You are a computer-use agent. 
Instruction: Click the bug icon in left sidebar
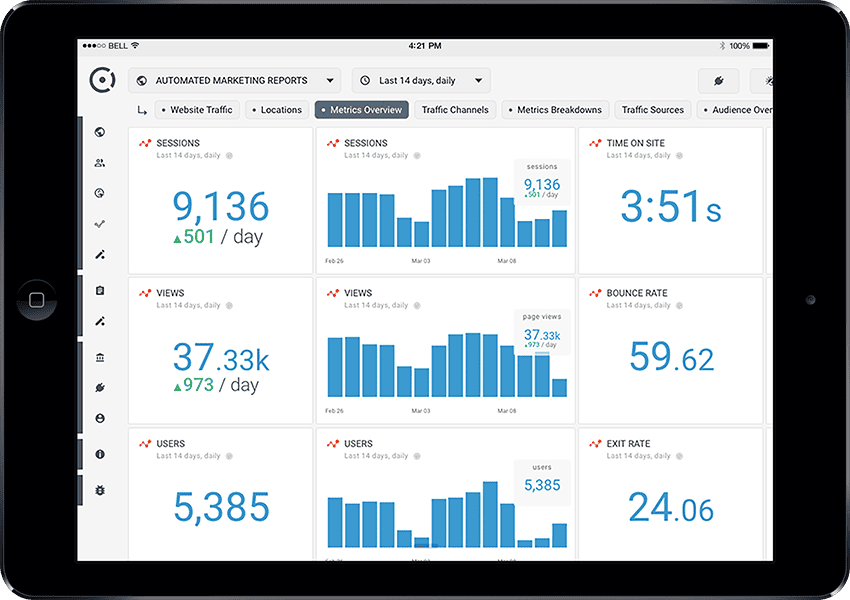click(x=100, y=489)
